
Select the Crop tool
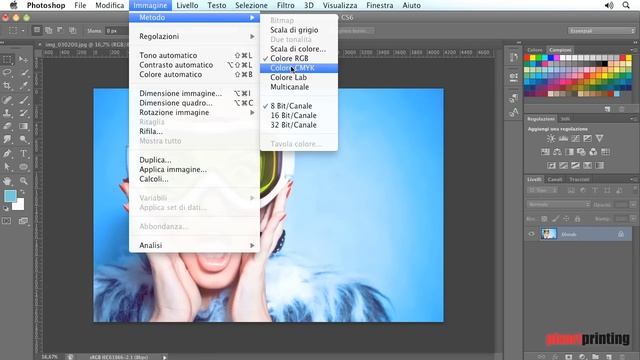[7, 86]
